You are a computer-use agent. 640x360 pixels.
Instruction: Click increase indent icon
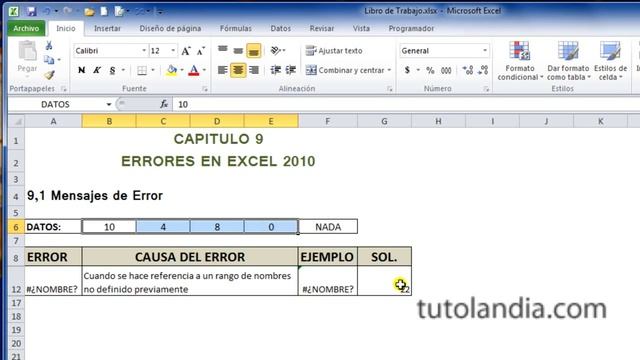(291, 70)
